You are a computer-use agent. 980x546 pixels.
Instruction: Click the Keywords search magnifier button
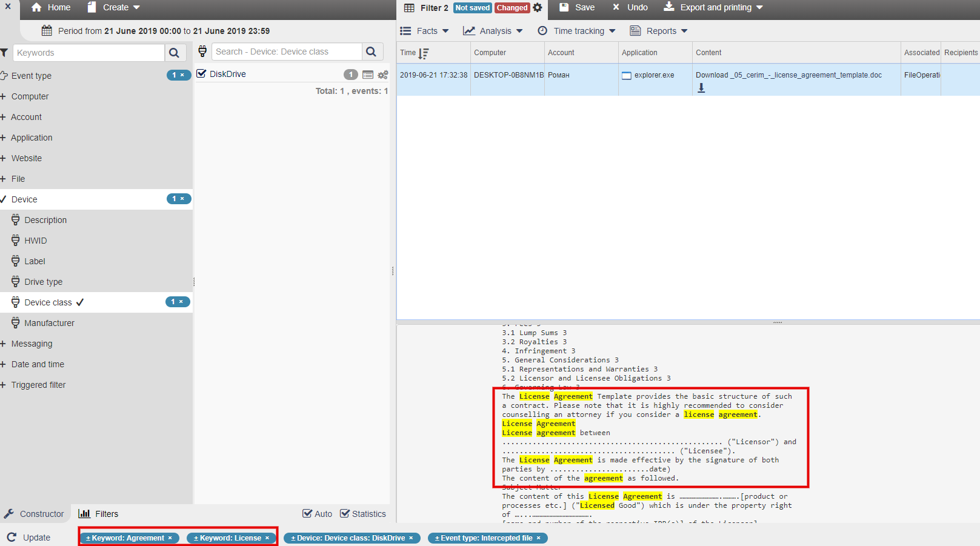175,53
